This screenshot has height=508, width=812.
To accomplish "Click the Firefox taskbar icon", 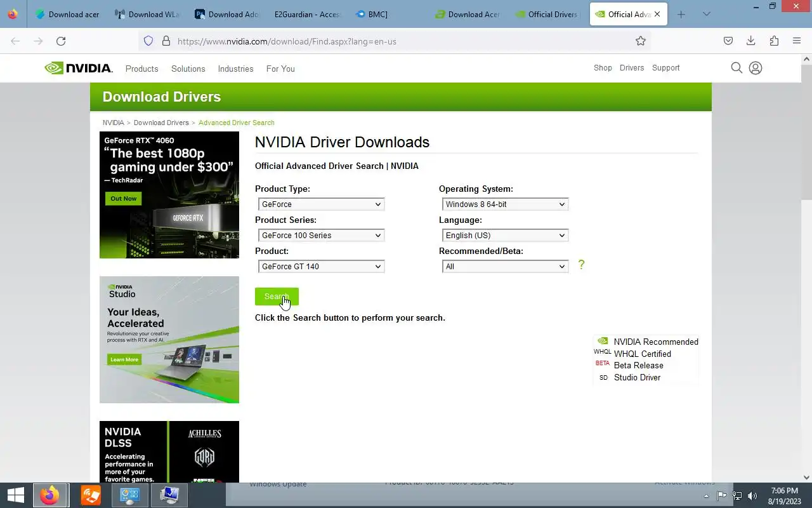I will [x=49, y=495].
